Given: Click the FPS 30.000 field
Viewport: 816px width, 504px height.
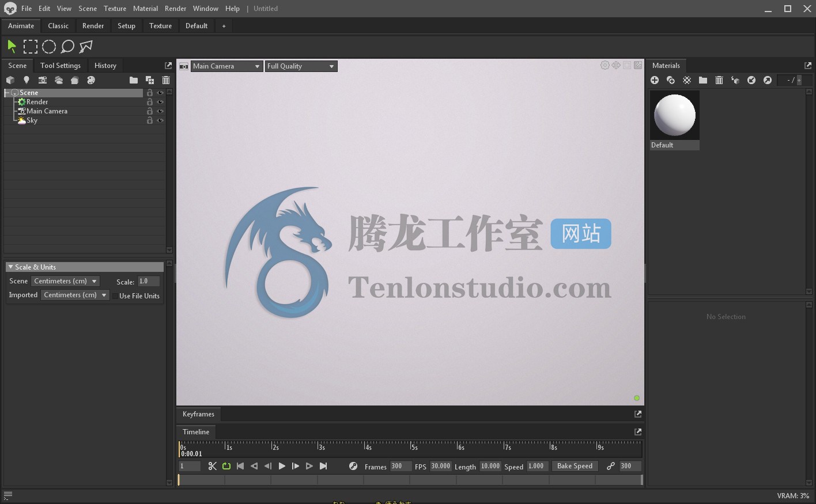Looking at the screenshot, I should (x=440, y=466).
